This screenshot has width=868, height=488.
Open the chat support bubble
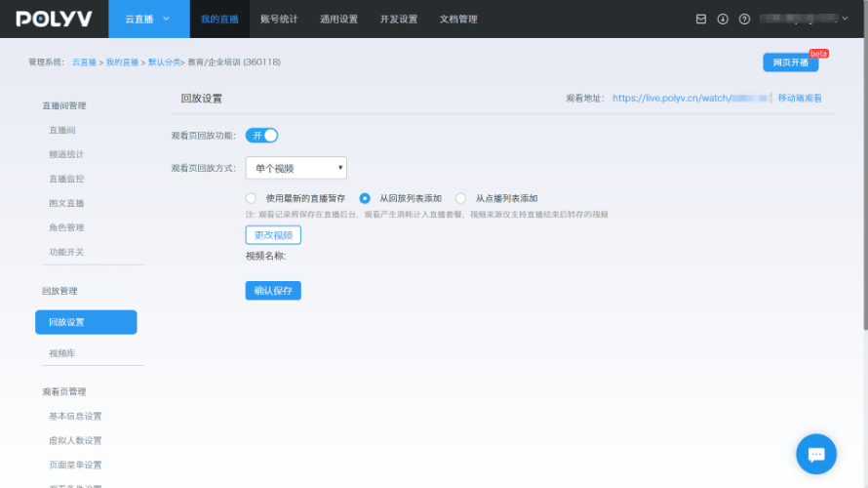pyautogui.click(x=816, y=454)
